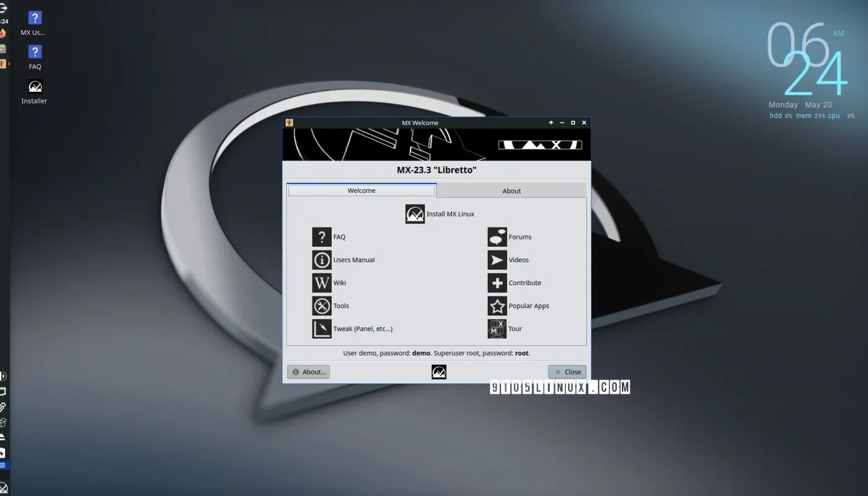868x496 pixels.
Task: Minimize the MX Welcome window
Action: pos(562,123)
